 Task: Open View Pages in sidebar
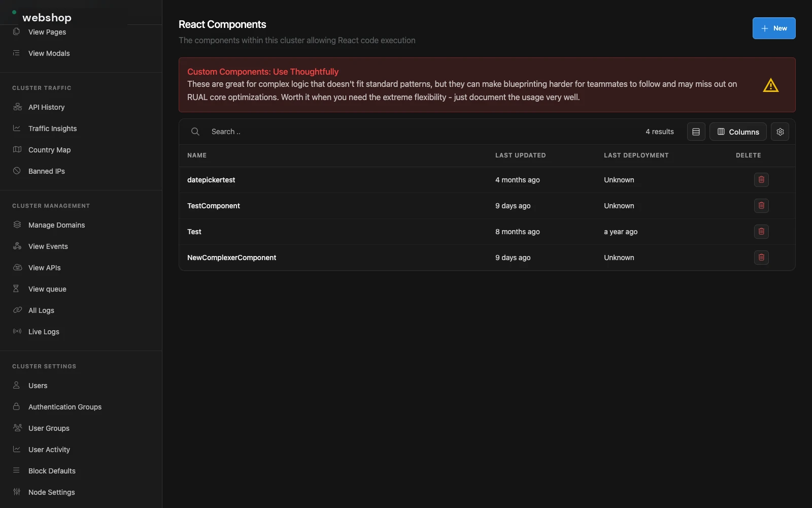[x=47, y=32]
